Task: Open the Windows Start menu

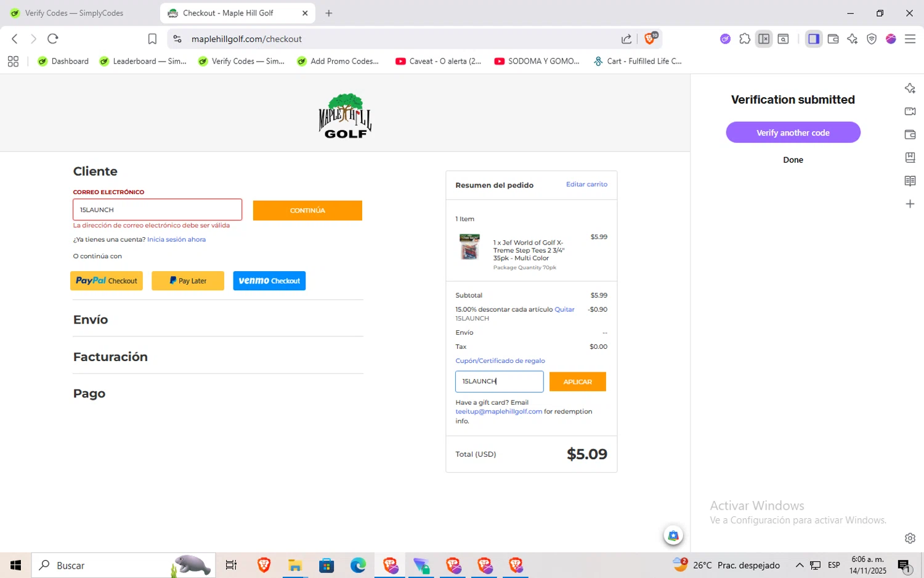Action: [x=15, y=565]
